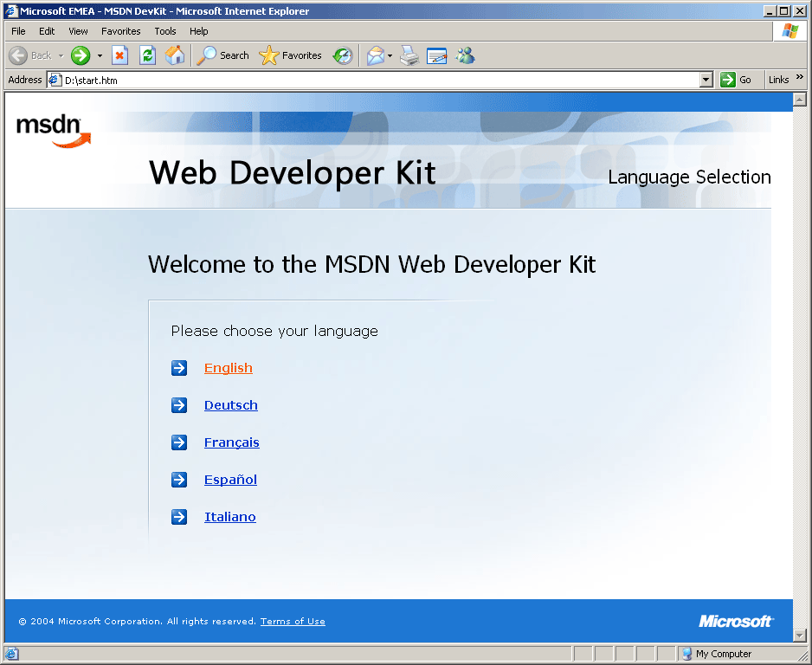812x665 pixels.
Task: Click the IE title bar system icon
Action: tap(11, 11)
